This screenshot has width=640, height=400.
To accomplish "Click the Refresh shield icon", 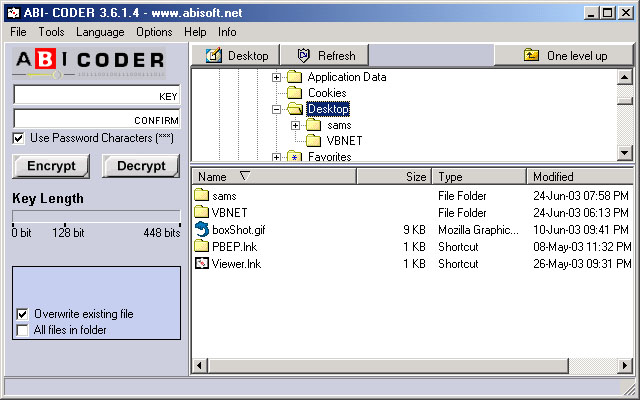I will 304,56.
